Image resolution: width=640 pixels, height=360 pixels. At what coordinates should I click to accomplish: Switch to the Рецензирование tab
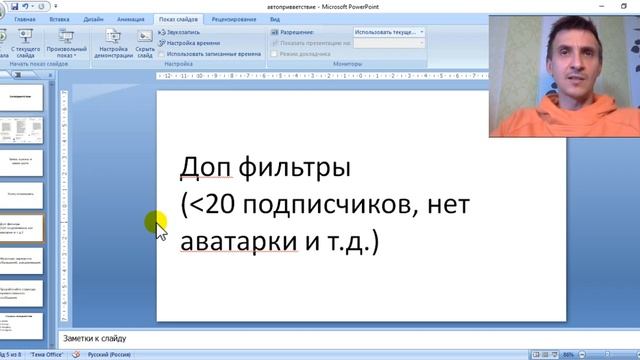[233, 19]
